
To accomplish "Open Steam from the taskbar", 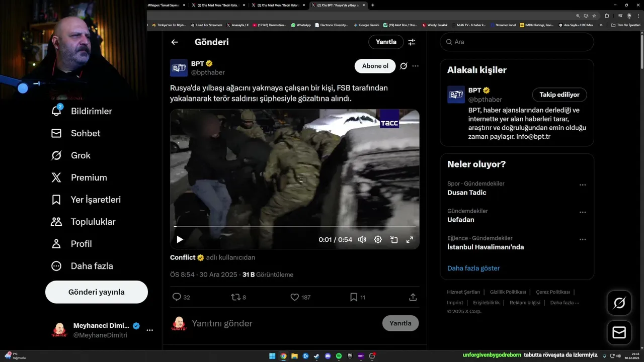I will (x=316, y=356).
